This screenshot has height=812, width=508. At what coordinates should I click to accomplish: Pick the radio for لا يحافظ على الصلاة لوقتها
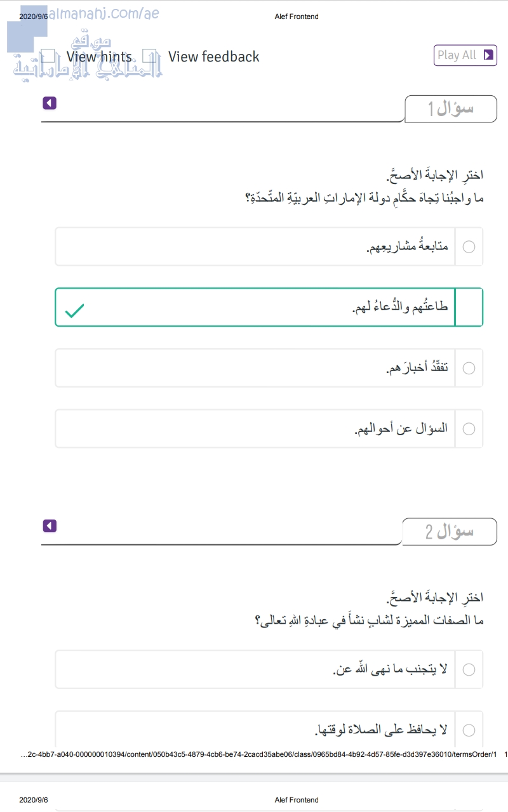click(469, 730)
